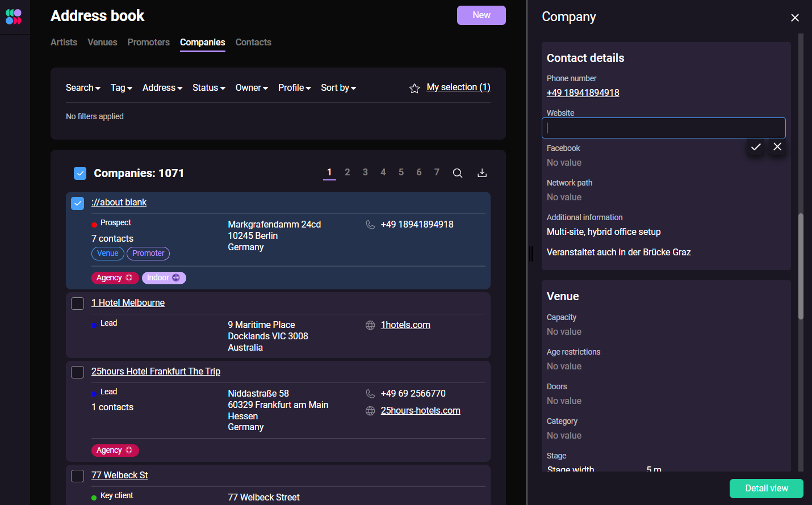
Task: Toggle the select-all Companies checkbox
Action: pos(80,173)
